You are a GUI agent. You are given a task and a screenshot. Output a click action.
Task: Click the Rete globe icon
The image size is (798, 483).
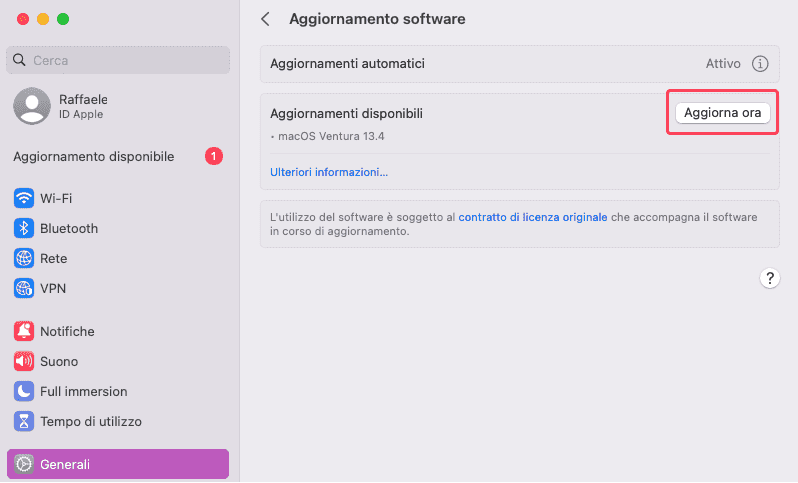point(24,258)
